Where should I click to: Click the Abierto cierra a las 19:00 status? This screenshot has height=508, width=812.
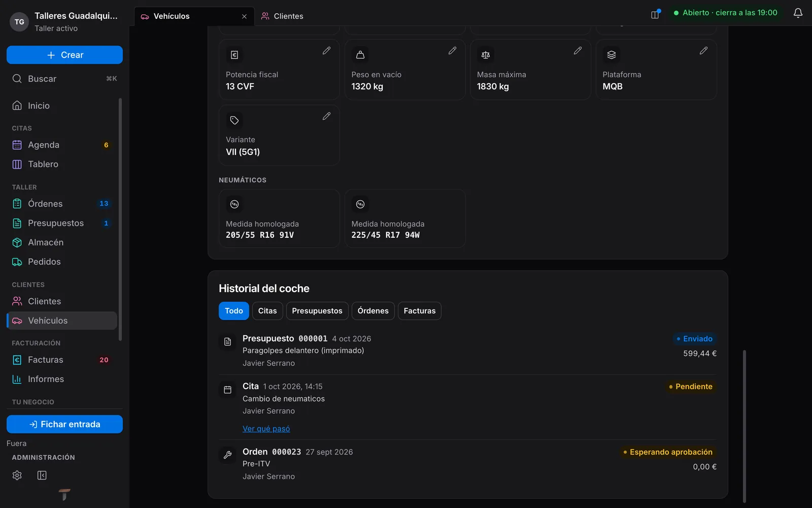(726, 13)
